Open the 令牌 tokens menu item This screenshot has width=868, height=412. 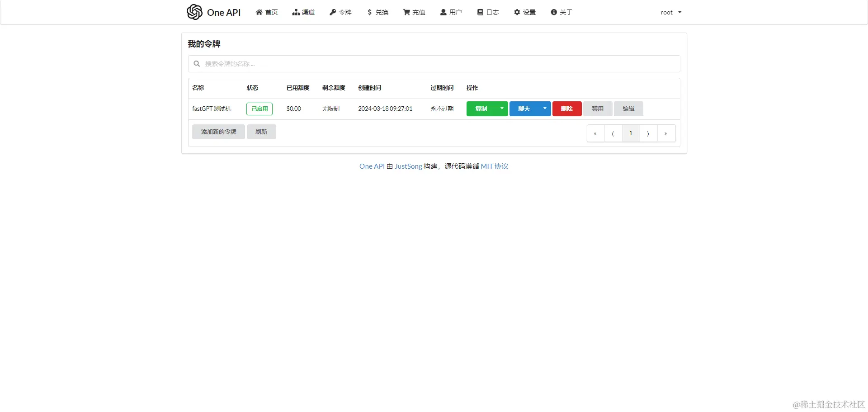340,12
